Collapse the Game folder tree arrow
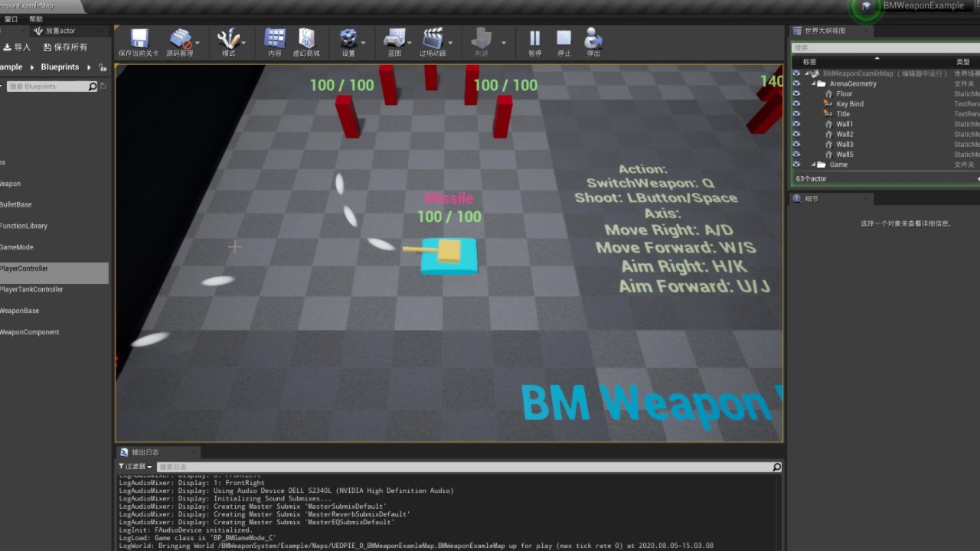 [x=813, y=165]
